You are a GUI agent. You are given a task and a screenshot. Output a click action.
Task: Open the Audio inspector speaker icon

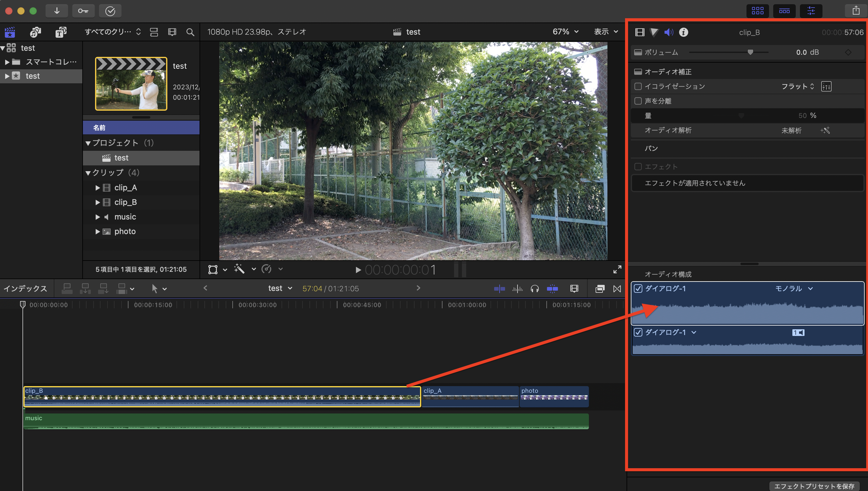[x=668, y=32]
